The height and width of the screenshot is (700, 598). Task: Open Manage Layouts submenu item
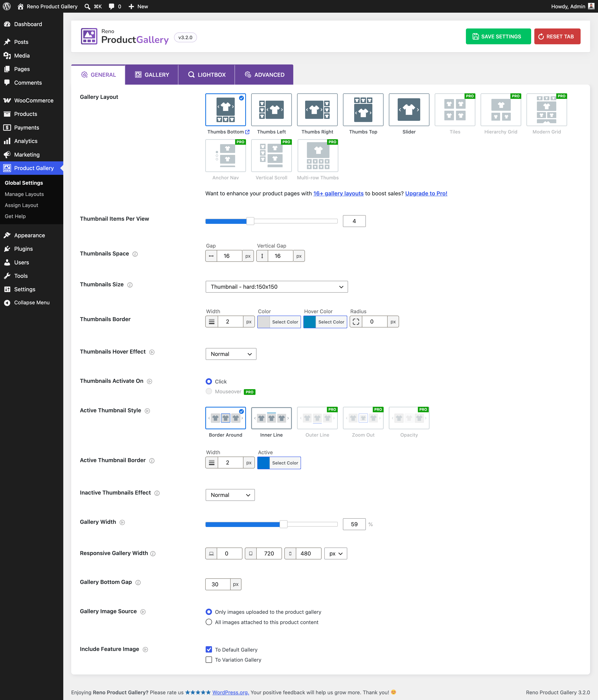click(x=24, y=194)
